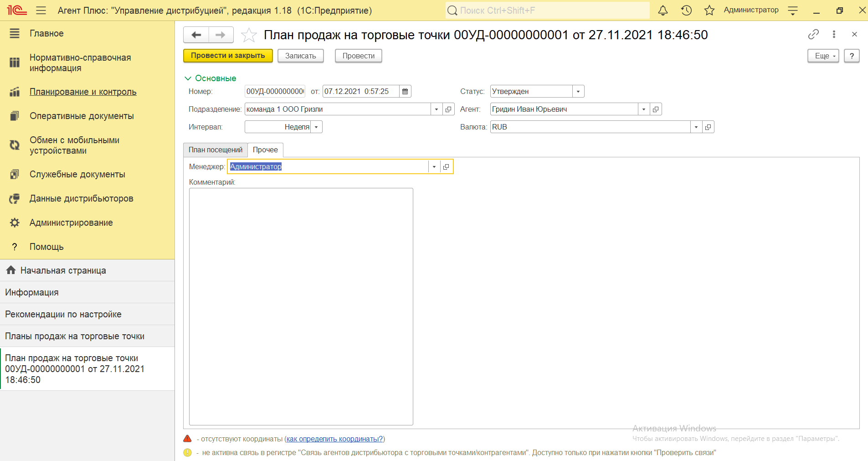Open Менеджер record with open icon
Image resolution: width=868 pixels, height=461 pixels.
coord(446,166)
